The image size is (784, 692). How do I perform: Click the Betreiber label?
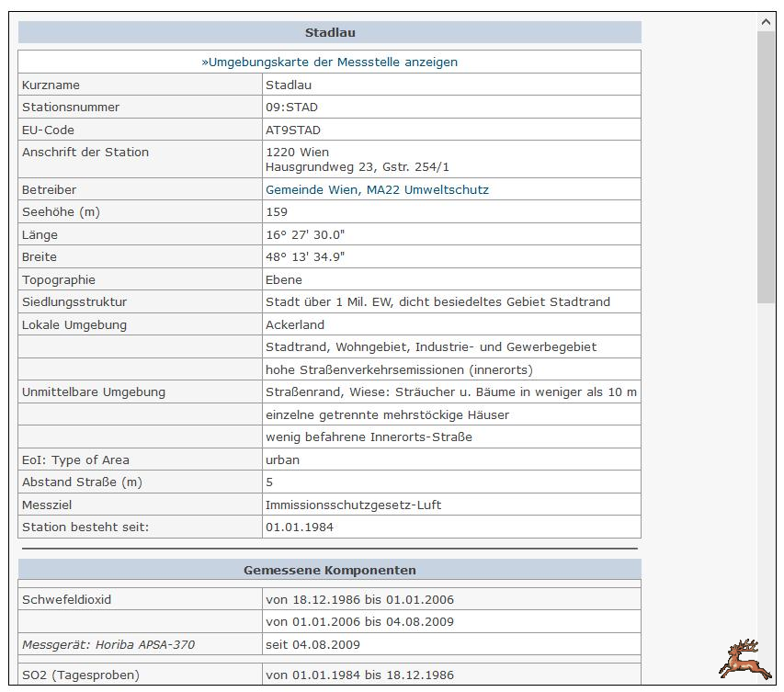pos(49,189)
